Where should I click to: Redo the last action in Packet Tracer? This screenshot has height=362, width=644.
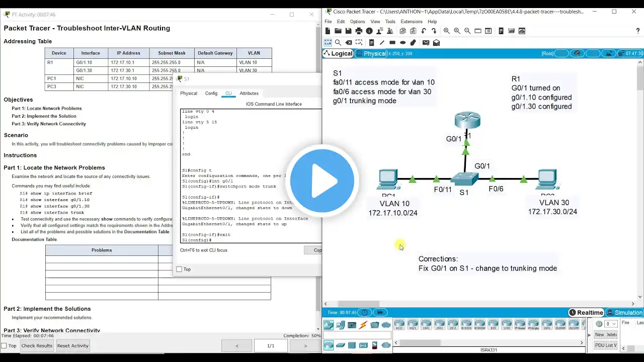(x=434, y=31)
